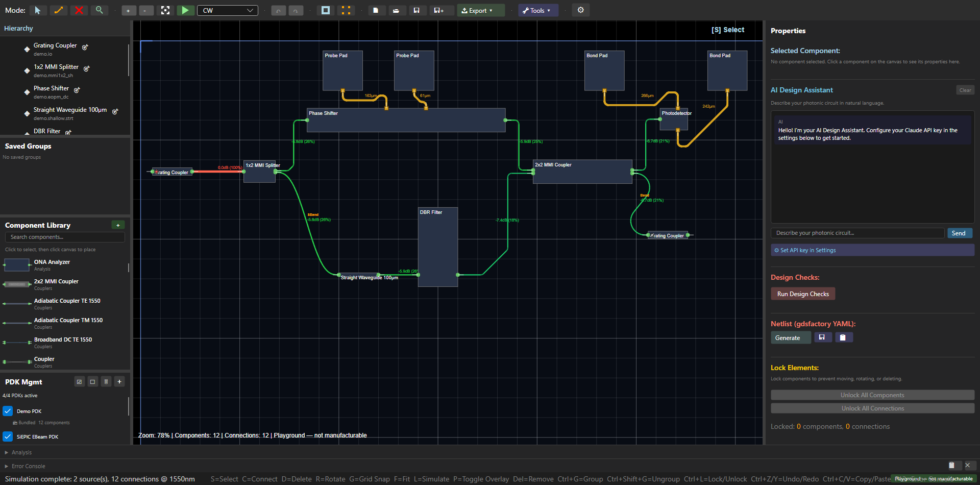Toggle the SiEPIC EBeam PDK checkbox
Screen dimensions: 980x485
(x=8, y=436)
